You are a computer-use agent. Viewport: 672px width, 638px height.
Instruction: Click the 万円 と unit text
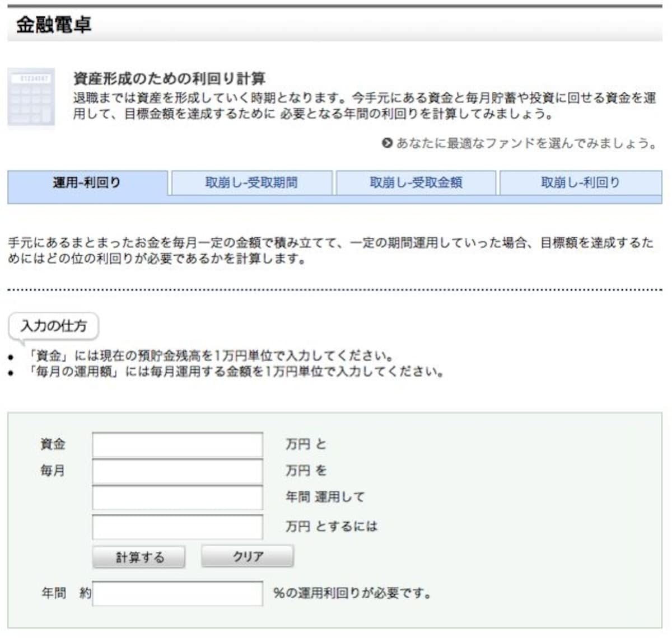tap(306, 444)
